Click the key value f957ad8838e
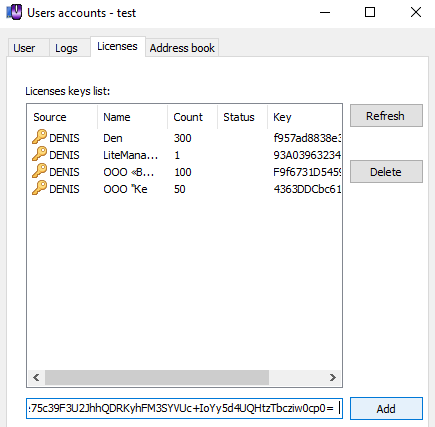Image resolution: width=435 pixels, height=427 pixels. pos(307,138)
